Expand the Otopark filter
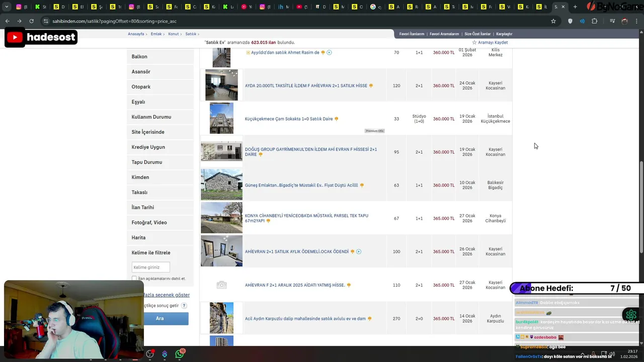Screen dimensions: 644x362 coord(160,87)
